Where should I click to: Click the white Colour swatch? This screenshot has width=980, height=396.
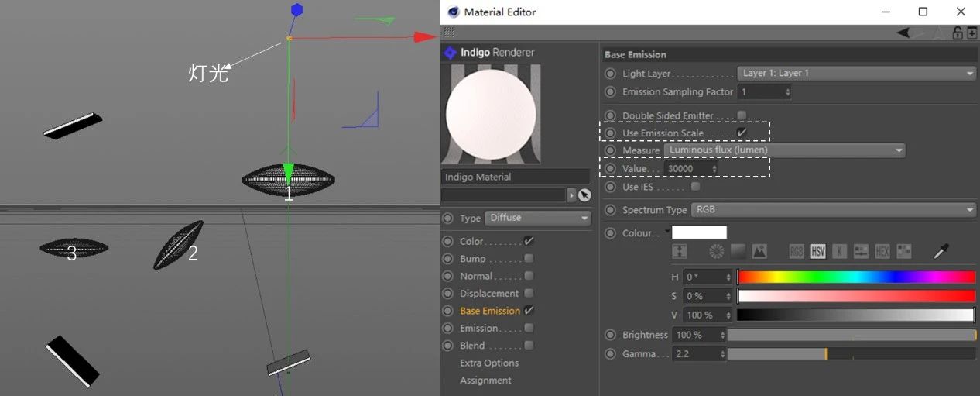[x=700, y=232]
